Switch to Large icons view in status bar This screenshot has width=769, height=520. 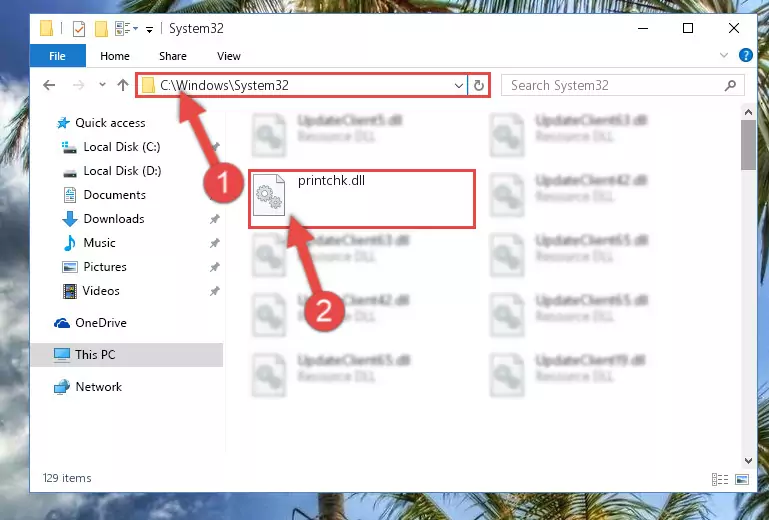coord(742,479)
